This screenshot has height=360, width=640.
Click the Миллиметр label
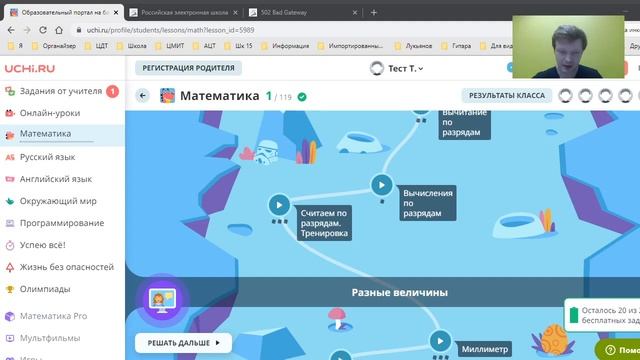(484, 349)
